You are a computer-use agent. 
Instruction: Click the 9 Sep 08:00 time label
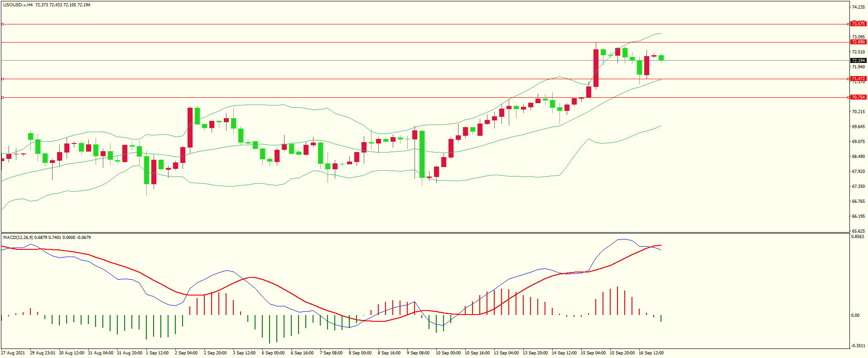coord(418,353)
